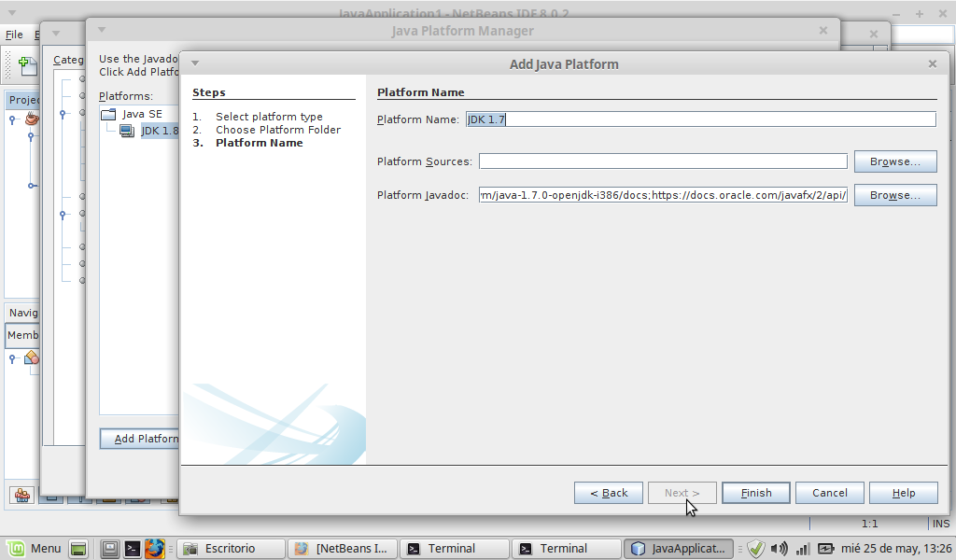Image resolution: width=956 pixels, height=560 pixels.
Task: Click the Show Desktop panel icon
Action: click(x=78, y=549)
